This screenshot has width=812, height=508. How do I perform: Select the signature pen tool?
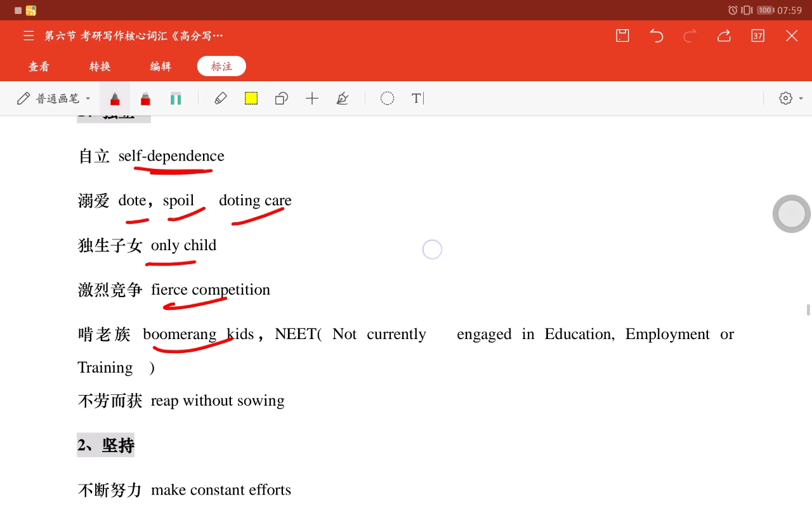point(343,98)
